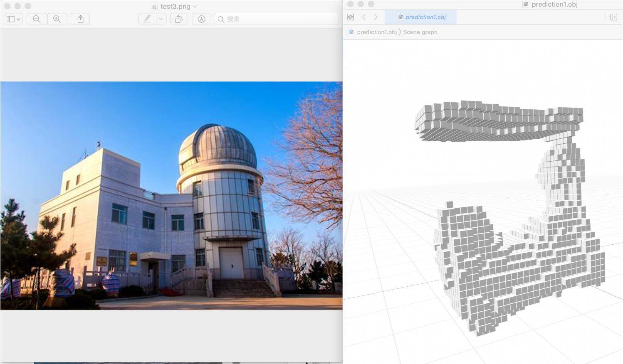The height and width of the screenshot is (364, 623).
Task: Show the Markup toolbar
Action: point(201,19)
